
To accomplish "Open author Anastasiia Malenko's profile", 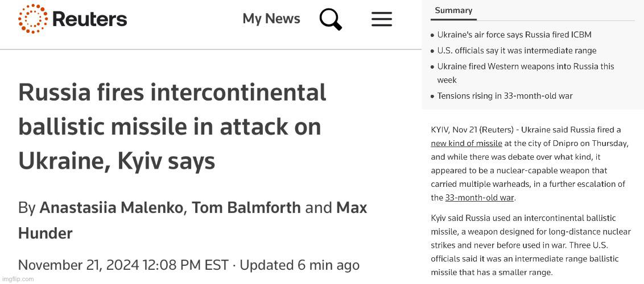I will coord(112,208).
